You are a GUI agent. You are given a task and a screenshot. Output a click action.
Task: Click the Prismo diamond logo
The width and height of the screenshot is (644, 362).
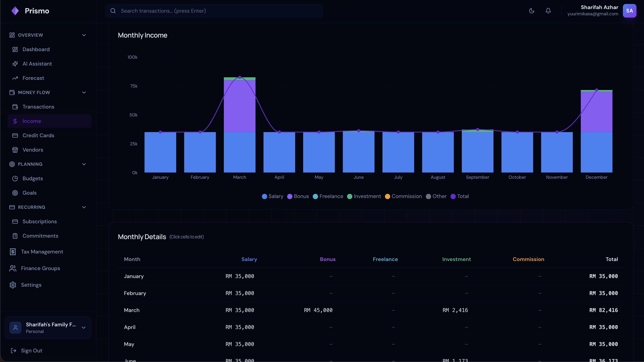coord(15,11)
